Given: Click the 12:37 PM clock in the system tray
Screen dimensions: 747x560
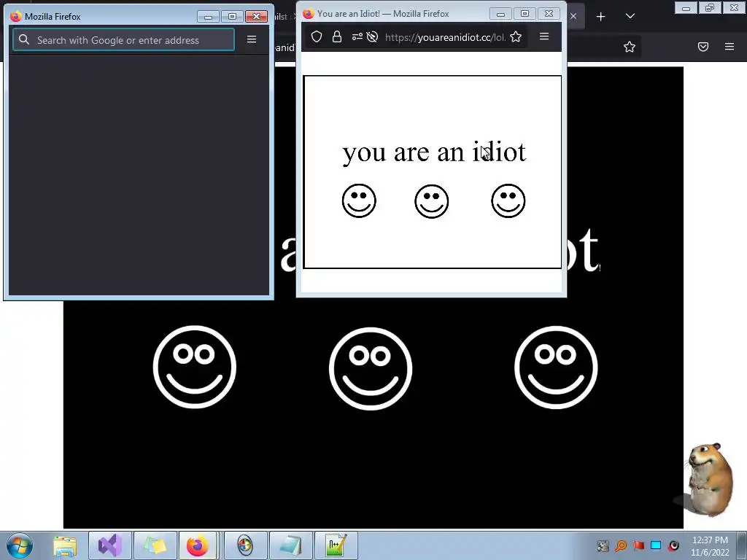Looking at the screenshot, I should click(710, 540).
